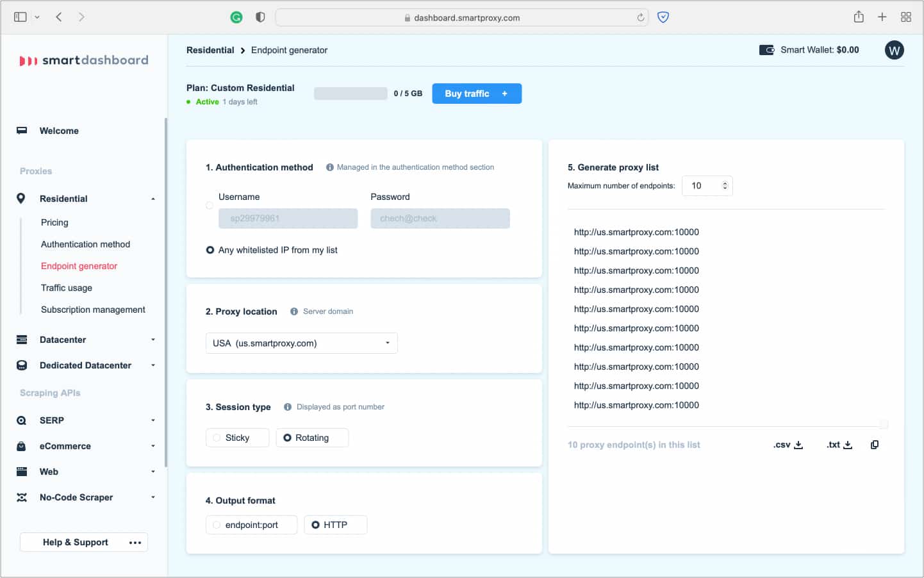This screenshot has width=924, height=578.
Task: Select the Username/Password authentication radio
Action: [210, 206]
